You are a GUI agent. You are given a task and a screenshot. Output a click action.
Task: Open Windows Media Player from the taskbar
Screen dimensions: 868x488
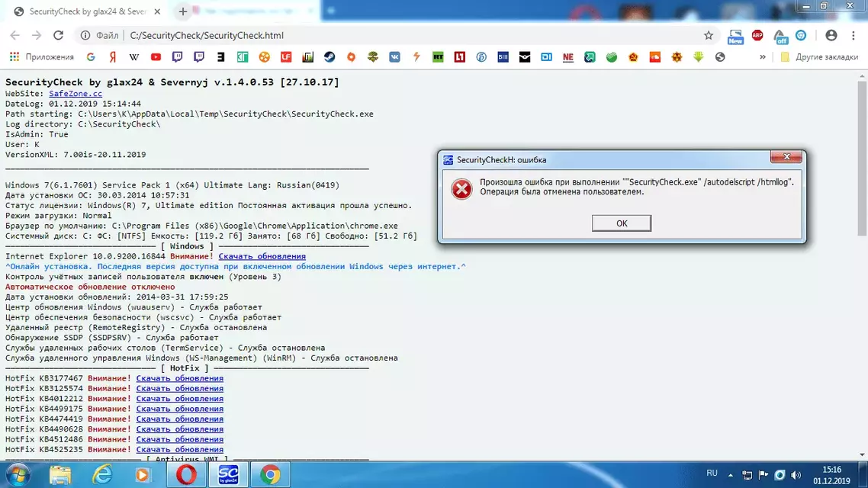(x=143, y=475)
